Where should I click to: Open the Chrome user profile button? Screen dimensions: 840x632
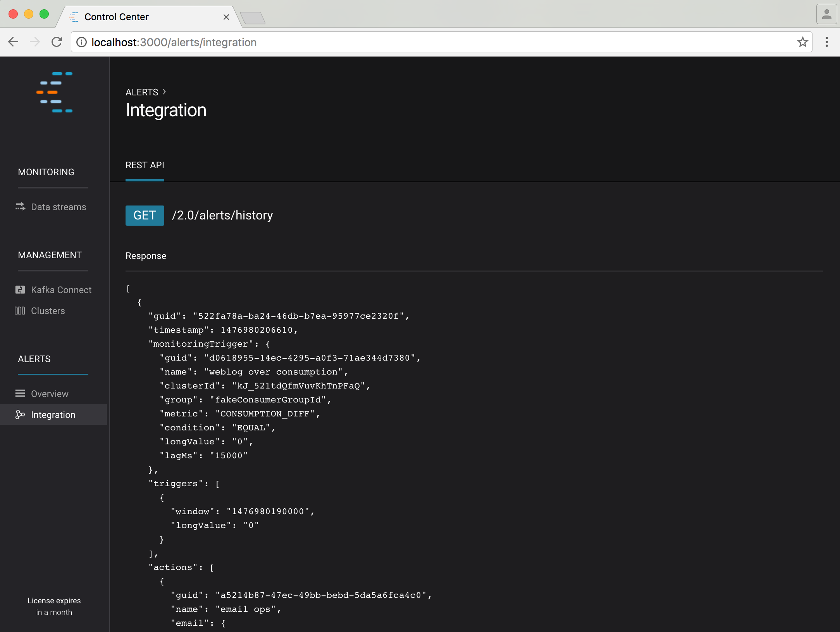826,14
